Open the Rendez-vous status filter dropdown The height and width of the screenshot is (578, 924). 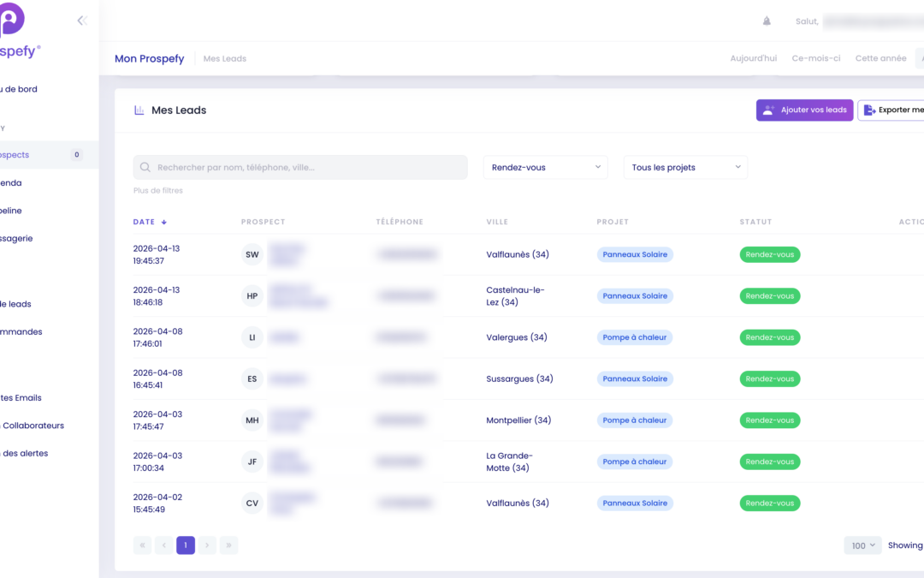(x=546, y=168)
